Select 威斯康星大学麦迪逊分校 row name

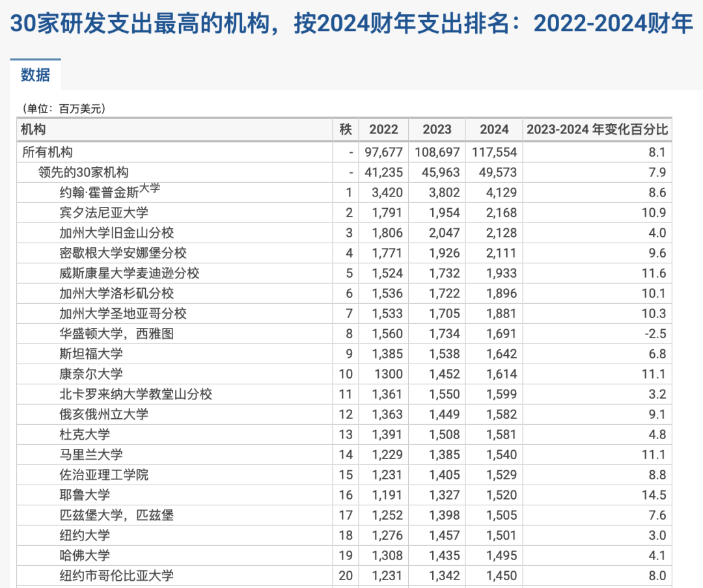[x=129, y=273]
